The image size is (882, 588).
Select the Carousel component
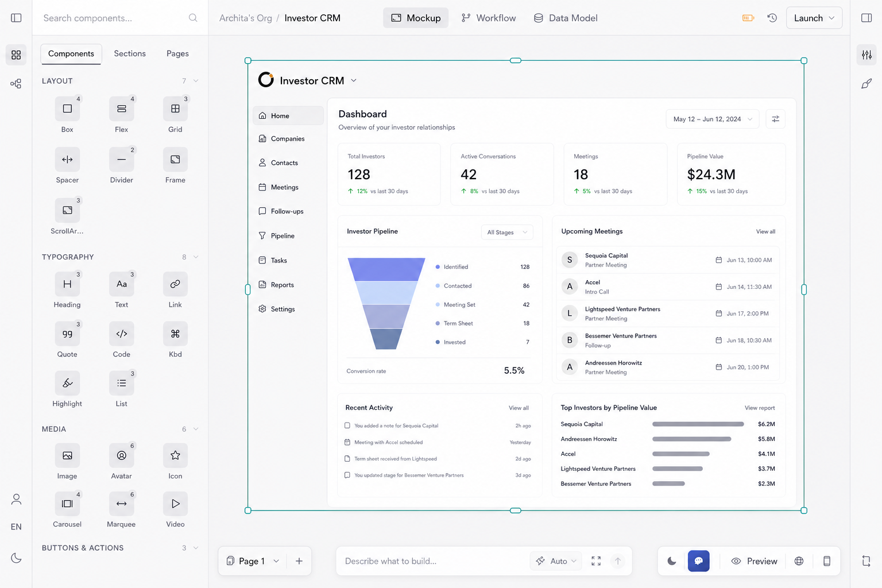(x=67, y=504)
